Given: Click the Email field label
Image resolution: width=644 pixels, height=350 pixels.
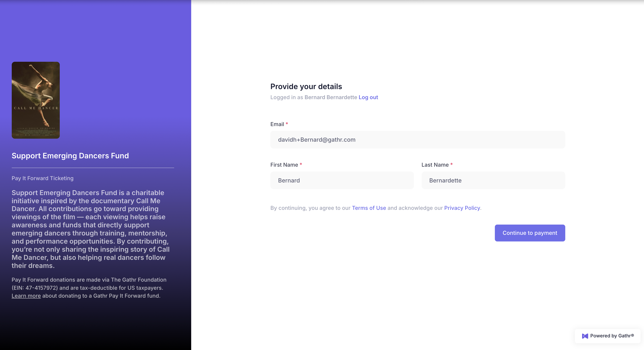Looking at the screenshot, I should pyautogui.click(x=277, y=124).
